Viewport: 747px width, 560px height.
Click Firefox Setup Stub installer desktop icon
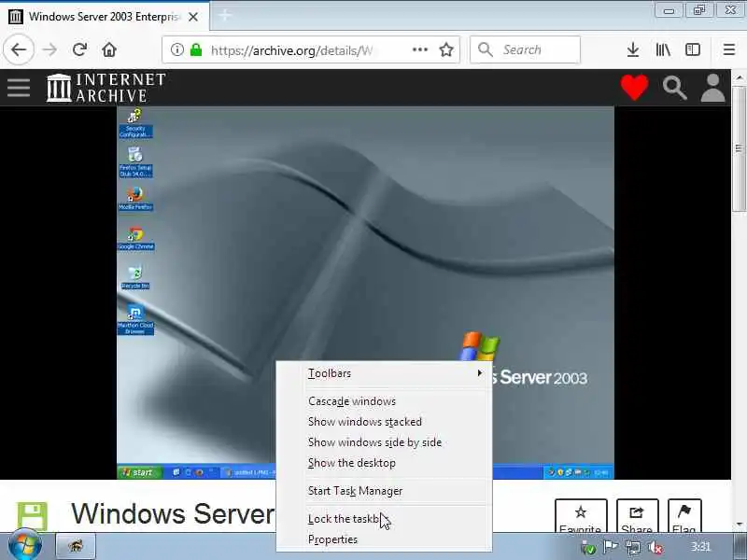click(x=135, y=161)
